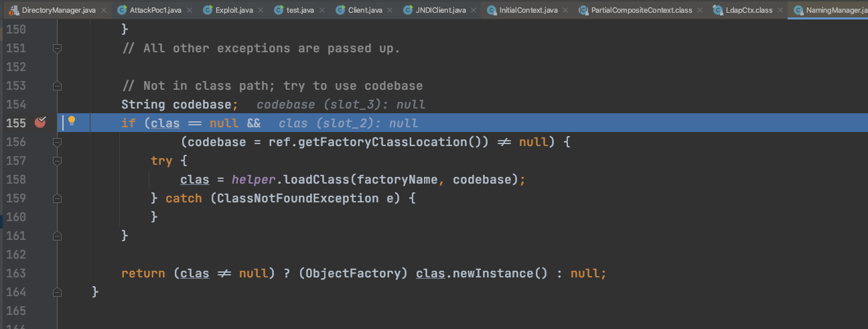Click the NamingManager tab class icon
The width and height of the screenshot is (868, 329).
click(x=798, y=10)
